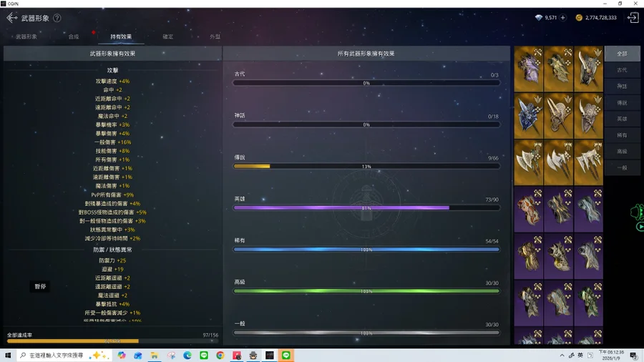
Task: Click the 英雄 81% progress bar
Action: pos(366,208)
